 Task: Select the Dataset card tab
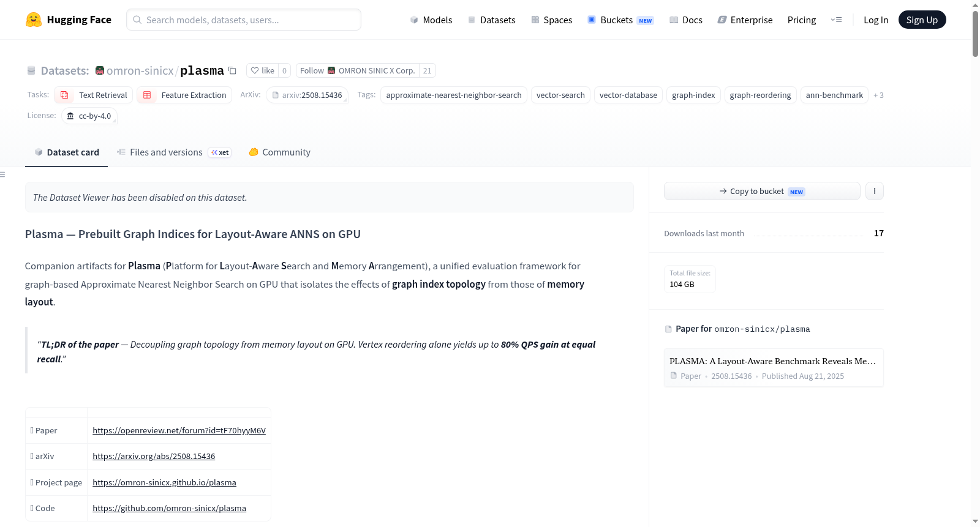pos(66,152)
